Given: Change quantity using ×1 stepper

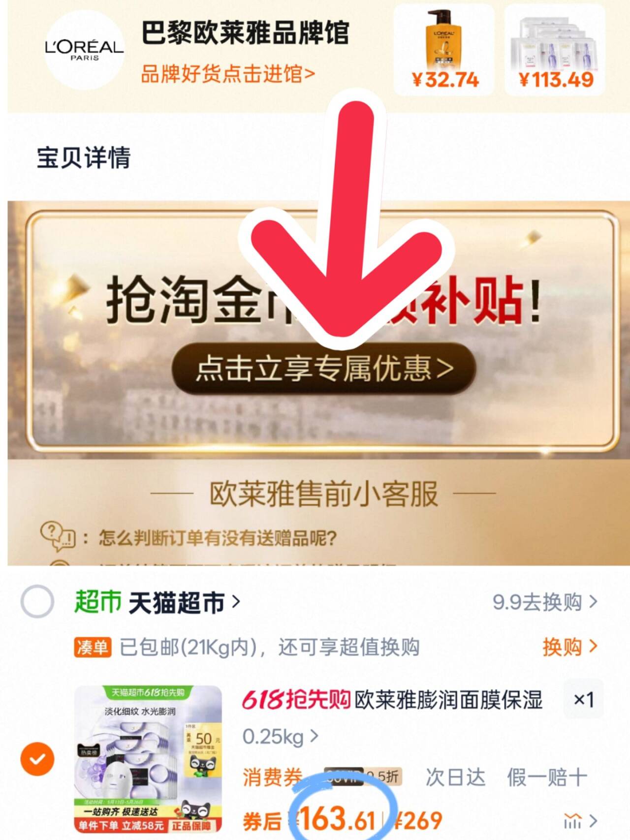Looking at the screenshot, I should (x=584, y=699).
